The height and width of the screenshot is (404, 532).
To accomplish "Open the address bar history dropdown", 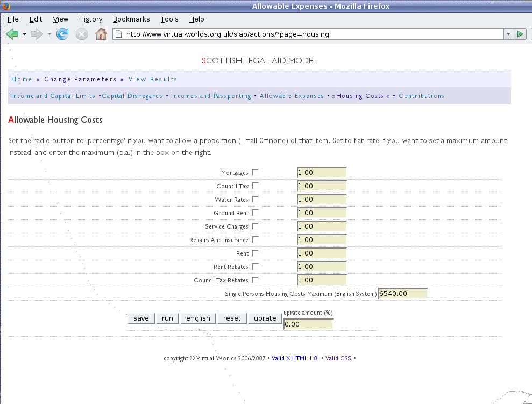I will pos(508,34).
